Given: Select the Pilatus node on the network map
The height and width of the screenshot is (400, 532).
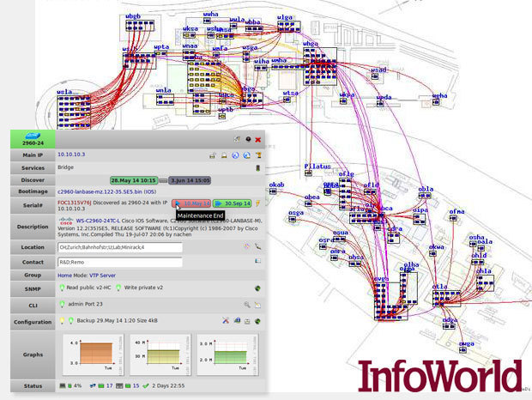Looking at the screenshot, I should 317,166.
